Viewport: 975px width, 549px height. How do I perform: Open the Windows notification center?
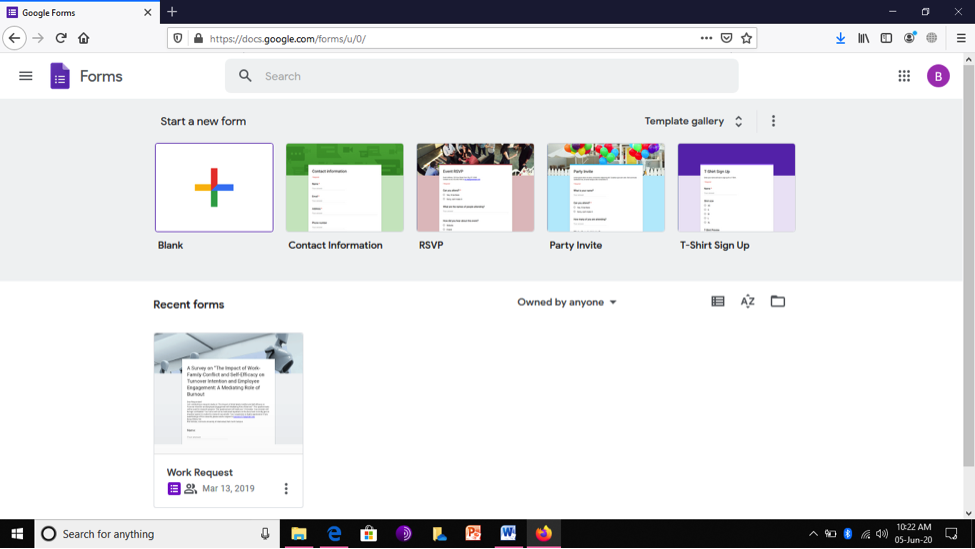point(951,534)
